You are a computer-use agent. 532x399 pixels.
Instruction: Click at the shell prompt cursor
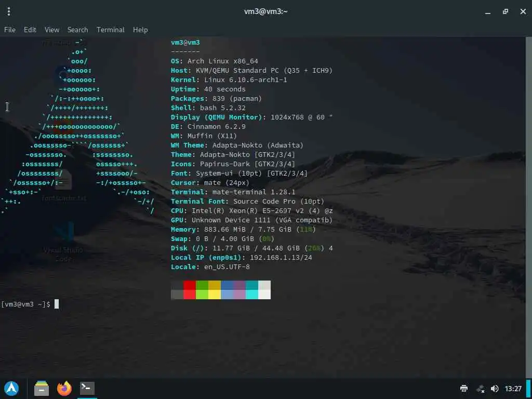pyautogui.click(x=57, y=304)
